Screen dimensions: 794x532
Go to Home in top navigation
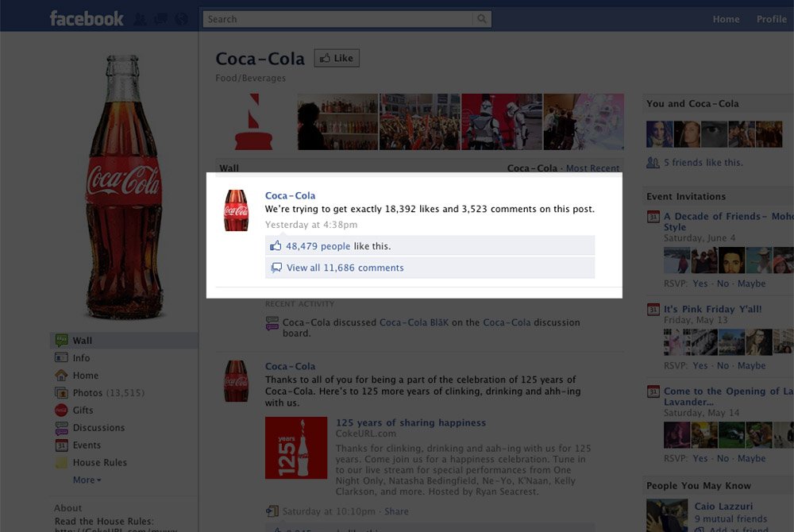(x=727, y=19)
